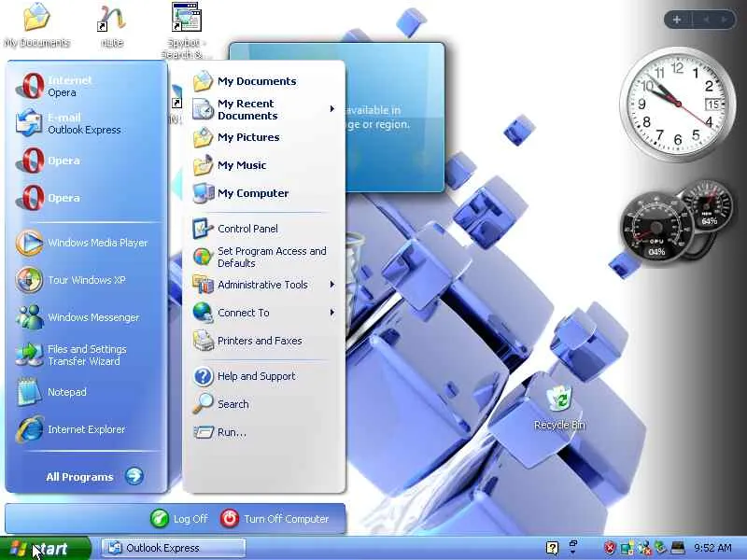Click the CPU meter gadget
This screenshot has height=560, width=747.
656,229
